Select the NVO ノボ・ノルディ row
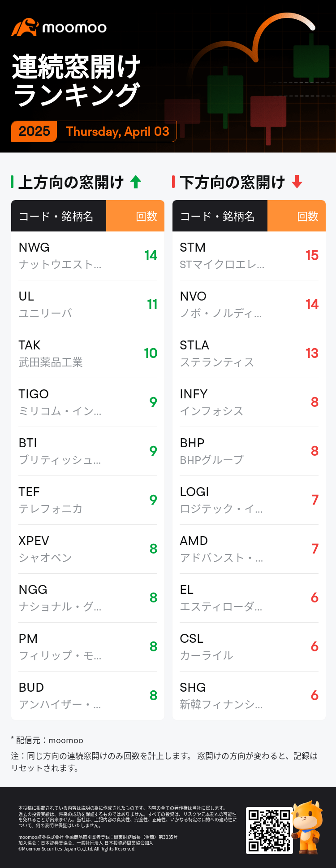 (249, 305)
